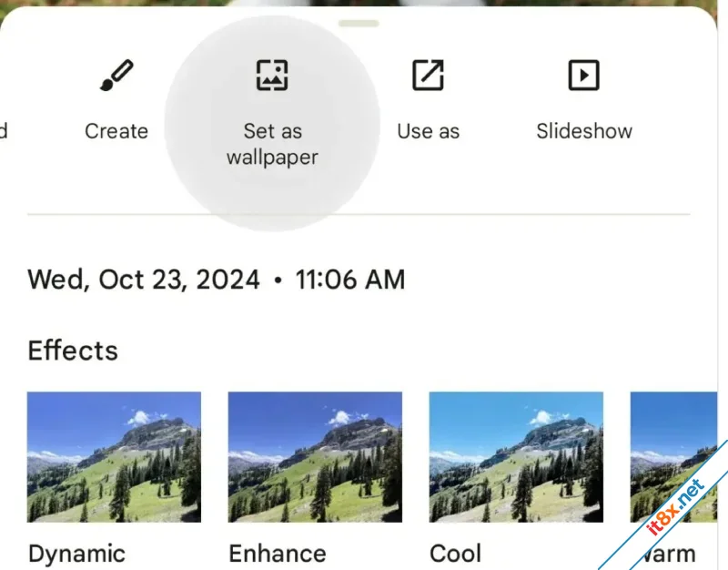Tap the Use as arrow icon

[x=428, y=75]
